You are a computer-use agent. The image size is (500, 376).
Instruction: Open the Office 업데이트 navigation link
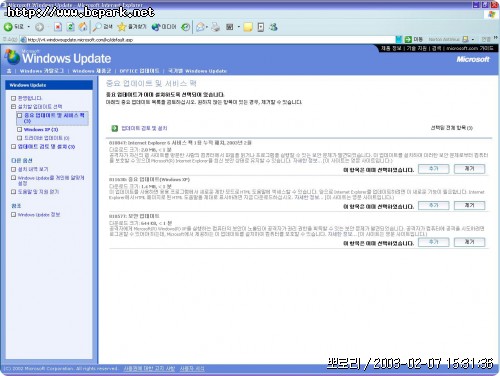pyautogui.click(x=139, y=71)
